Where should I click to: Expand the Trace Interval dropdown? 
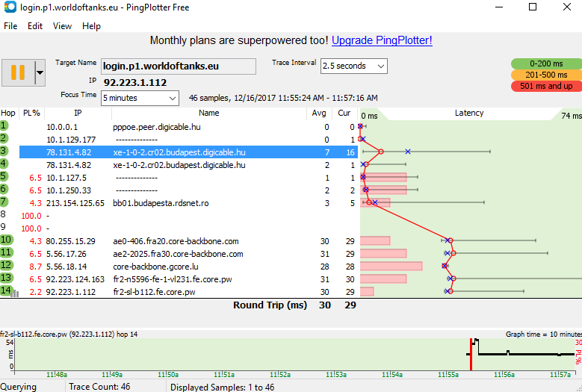(x=380, y=66)
